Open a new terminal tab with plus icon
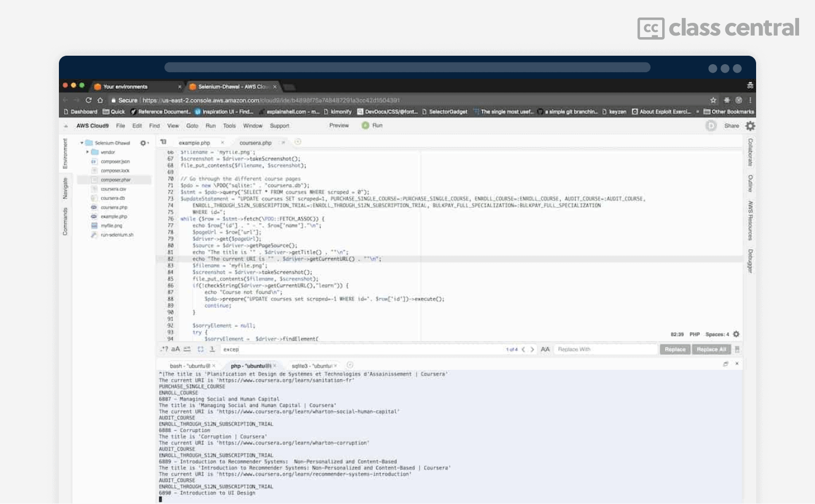 [x=350, y=366]
